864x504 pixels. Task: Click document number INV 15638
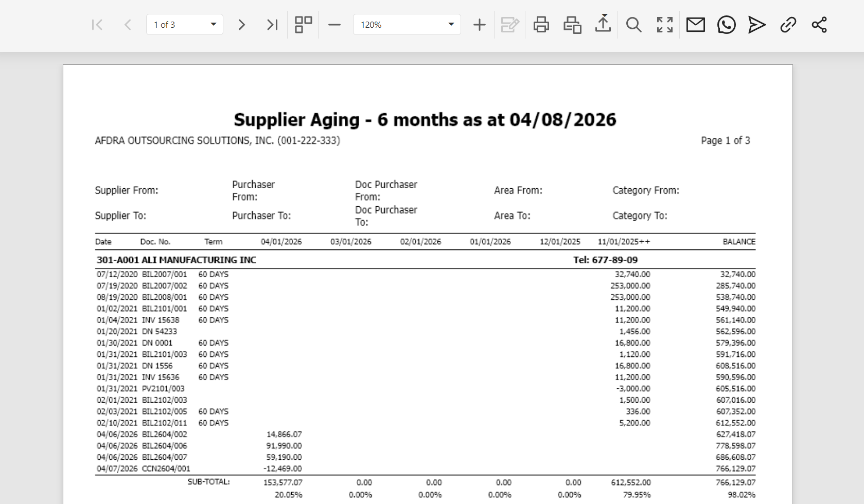(x=161, y=320)
